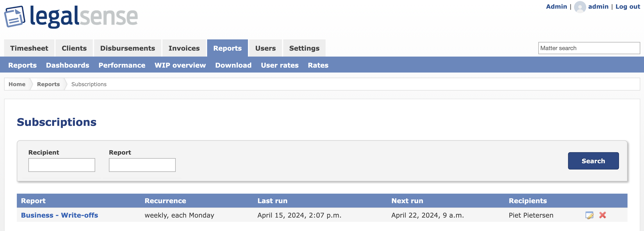
Task: Open the Performance section
Action: pos(122,65)
